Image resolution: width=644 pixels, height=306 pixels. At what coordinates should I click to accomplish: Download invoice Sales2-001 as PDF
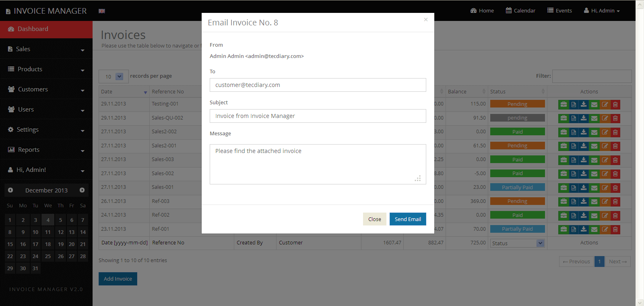[x=584, y=146]
